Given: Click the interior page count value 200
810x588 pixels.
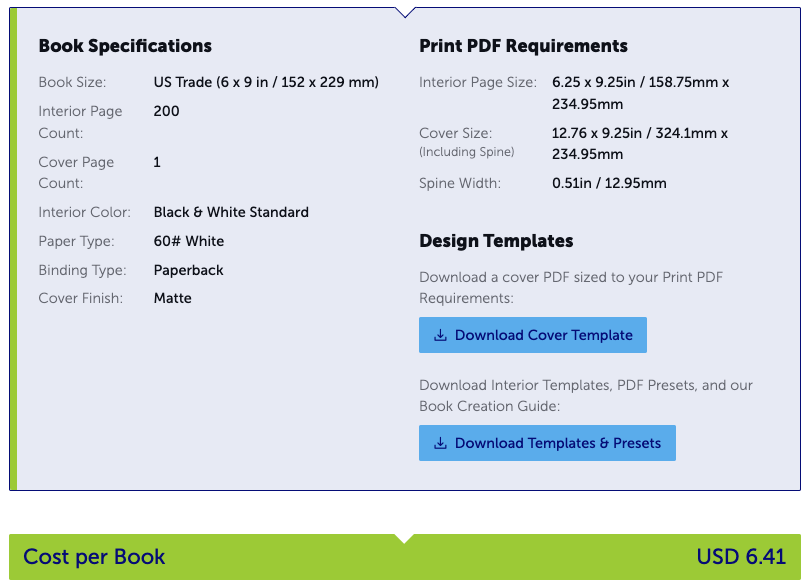Looking at the screenshot, I should point(167,111).
